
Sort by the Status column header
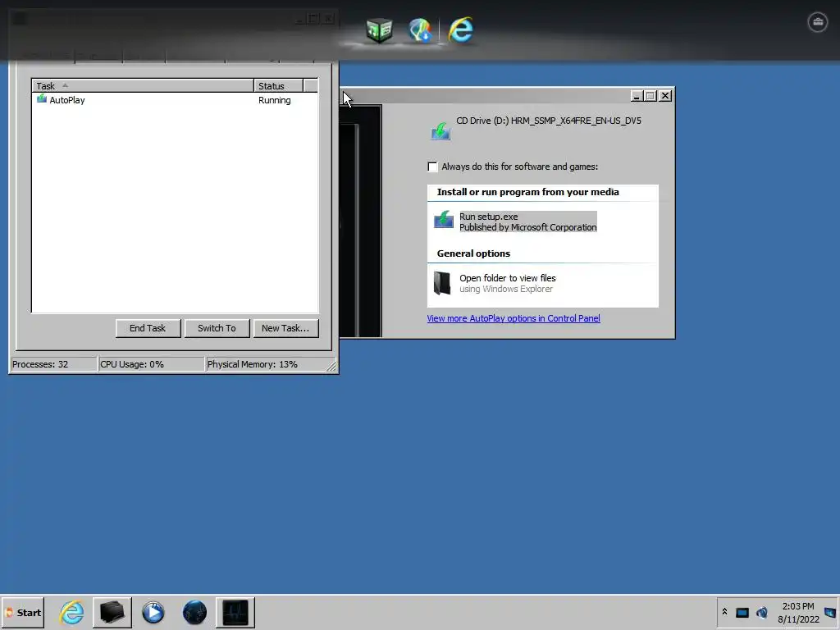point(279,85)
